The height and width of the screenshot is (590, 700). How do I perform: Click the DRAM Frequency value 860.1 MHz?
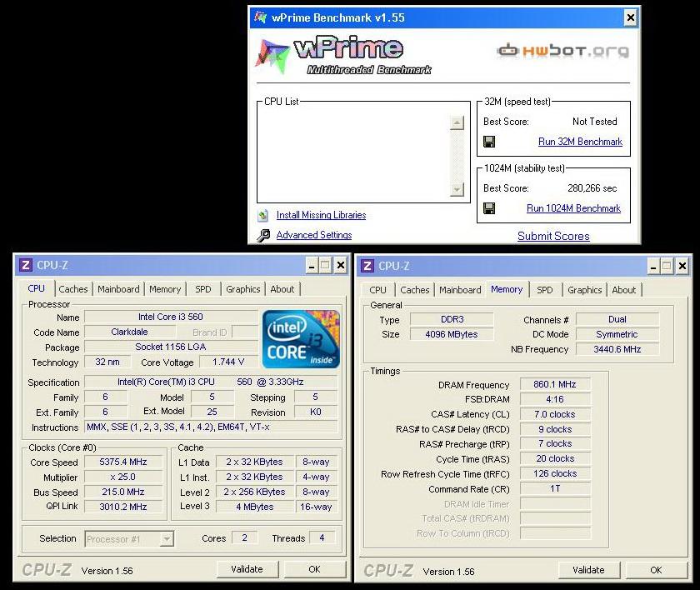coord(555,384)
